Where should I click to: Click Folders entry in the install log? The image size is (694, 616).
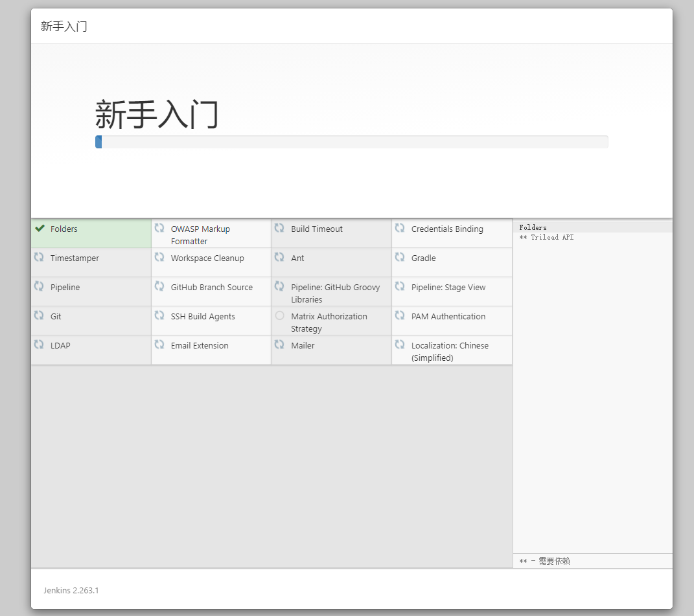click(533, 227)
